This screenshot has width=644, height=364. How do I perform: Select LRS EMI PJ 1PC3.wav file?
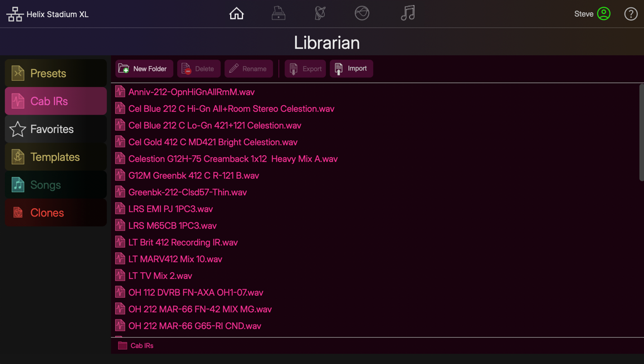coord(170,209)
